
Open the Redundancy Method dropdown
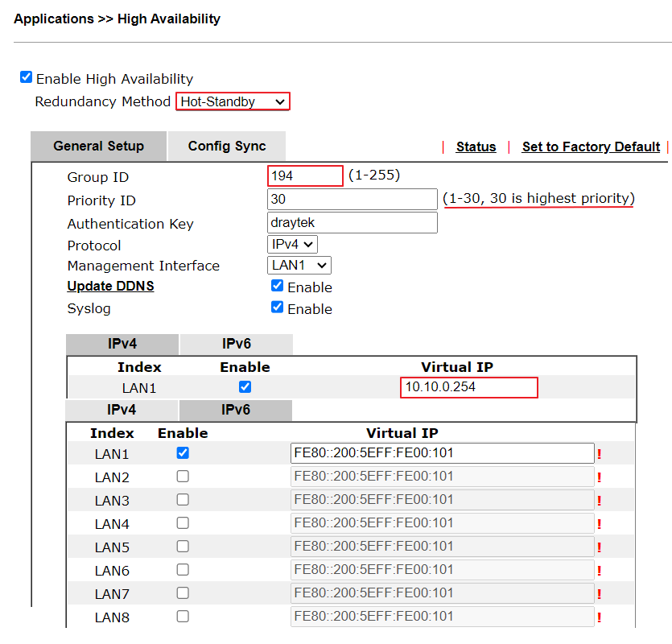(233, 101)
